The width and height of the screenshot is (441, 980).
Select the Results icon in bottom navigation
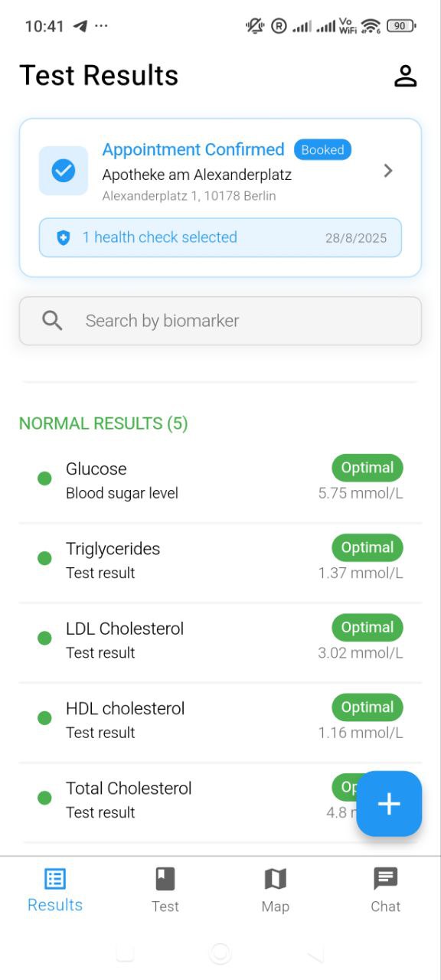[x=54, y=879]
